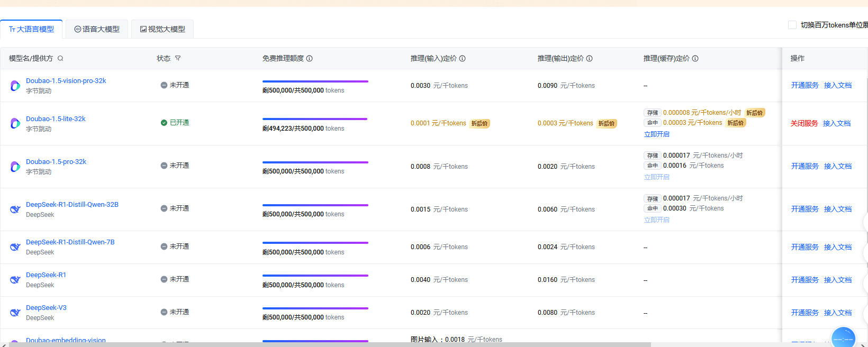The image size is (868, 347).
Task: Open 接入文档 for DeepSeek-R1
Action: 838,280
